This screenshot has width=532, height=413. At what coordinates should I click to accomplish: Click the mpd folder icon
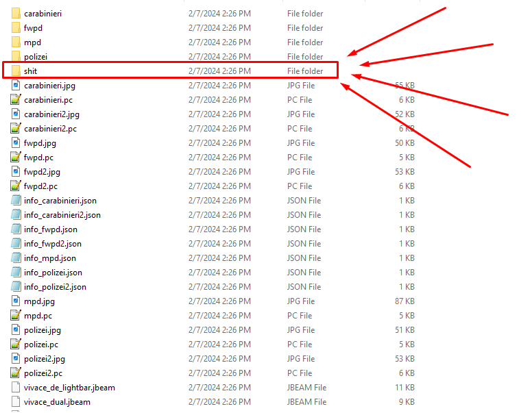point(16,42)
